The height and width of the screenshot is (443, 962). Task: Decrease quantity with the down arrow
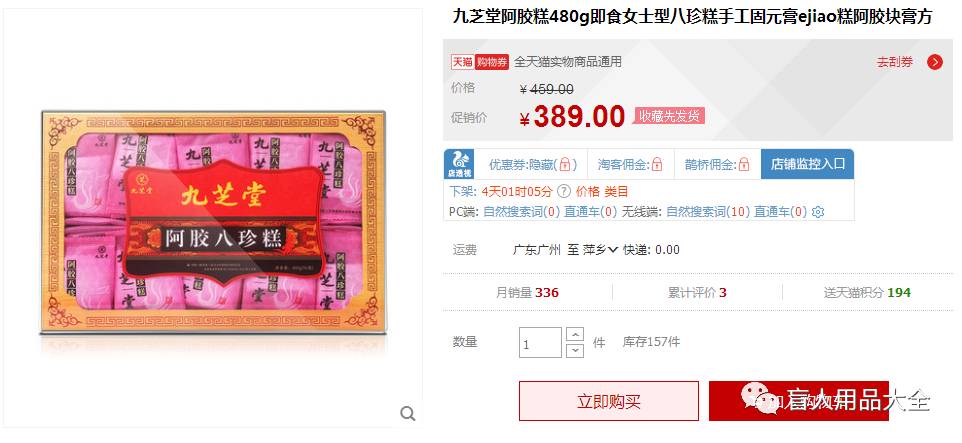[575, 350]
